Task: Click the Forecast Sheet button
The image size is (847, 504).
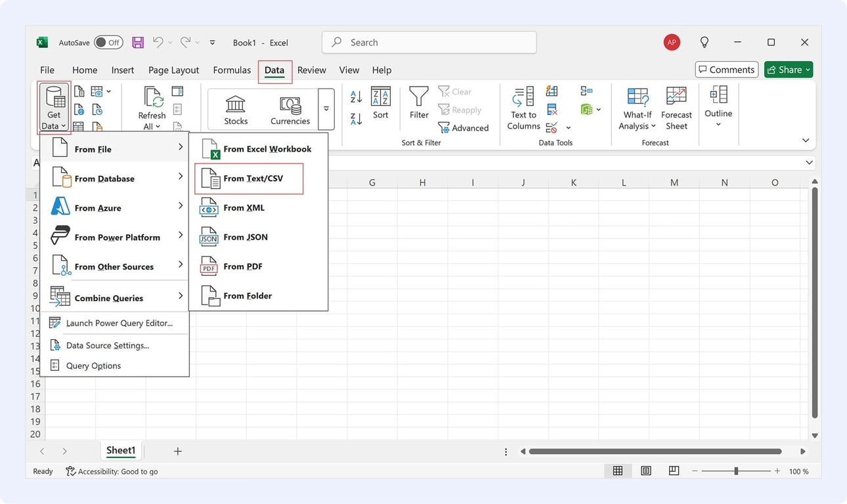Action: [x=676, y=108]
